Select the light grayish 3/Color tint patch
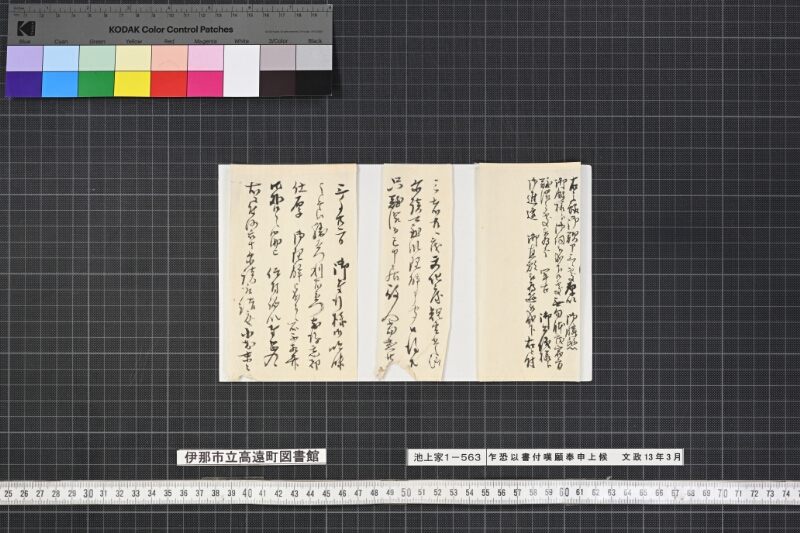800x533 pixels. (278, 58)
